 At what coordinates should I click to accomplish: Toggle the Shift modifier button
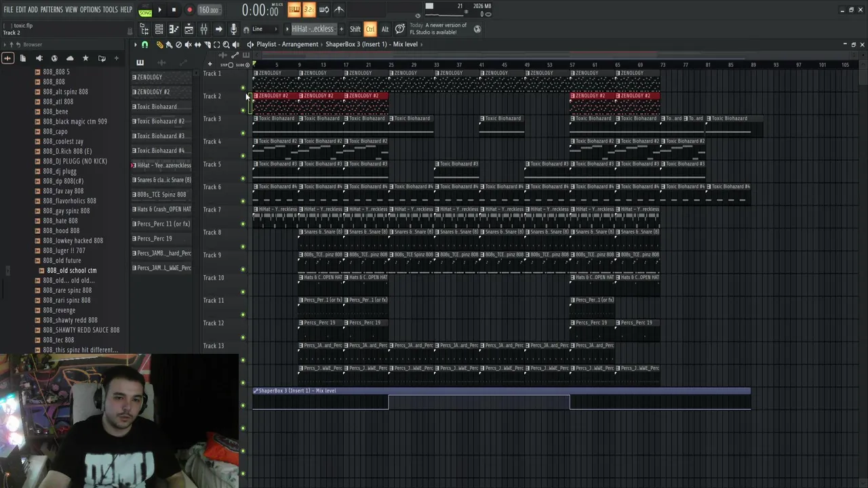pos(355,29)
